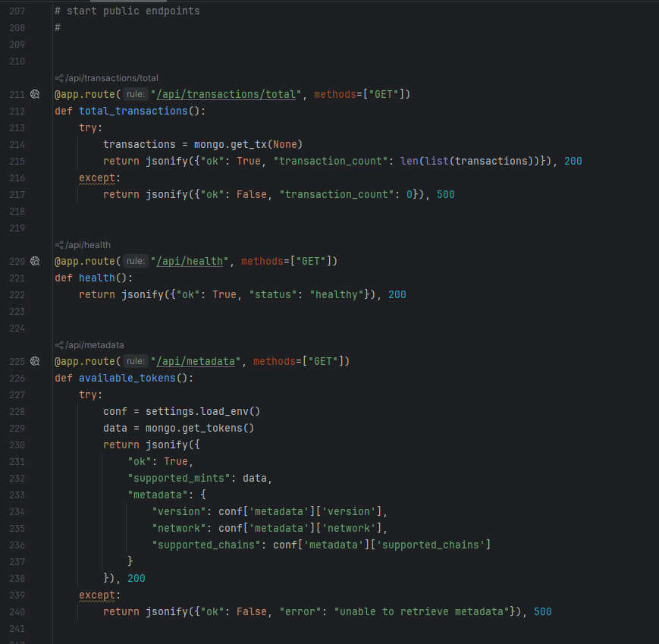Click the methods keyword argument on line 211

tap(335, 94)
